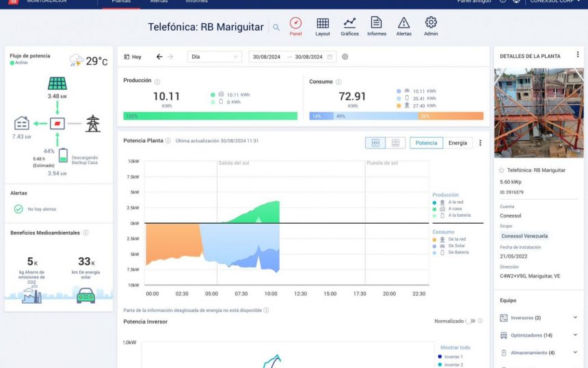The height and width of the screenshot is (368, 588).
Task: Click Producción info icon
Action: click(157, 82)
